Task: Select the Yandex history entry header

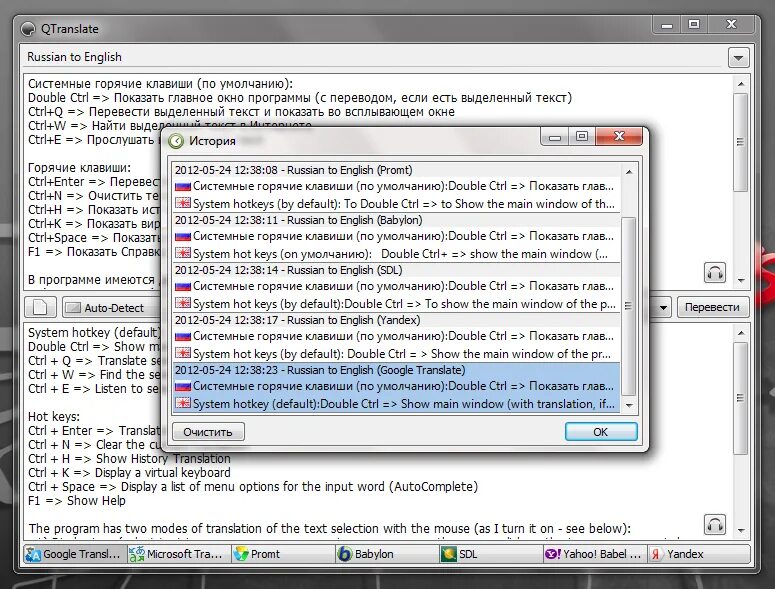Action: point(396,320)
